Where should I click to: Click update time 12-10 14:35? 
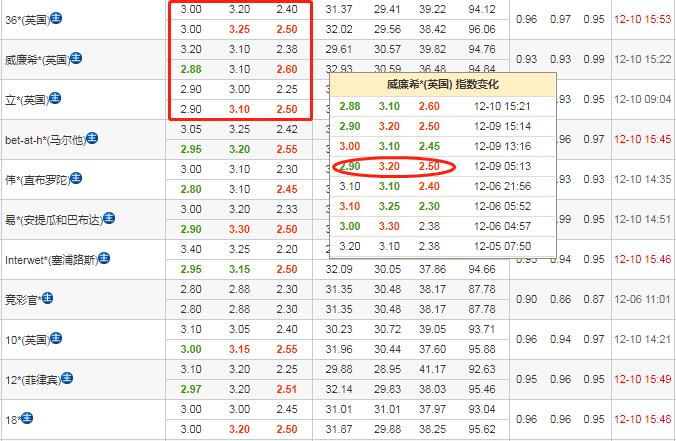(x=642, y=179)
